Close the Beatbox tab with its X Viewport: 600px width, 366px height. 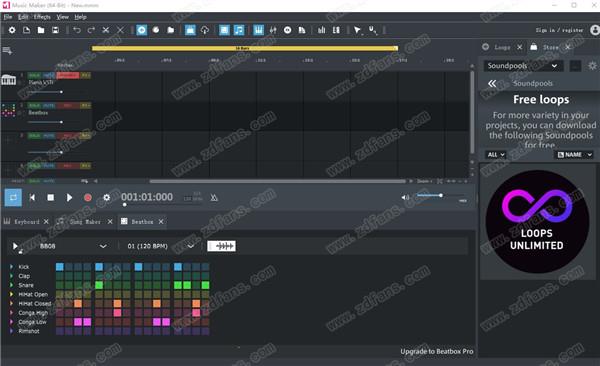161,222
